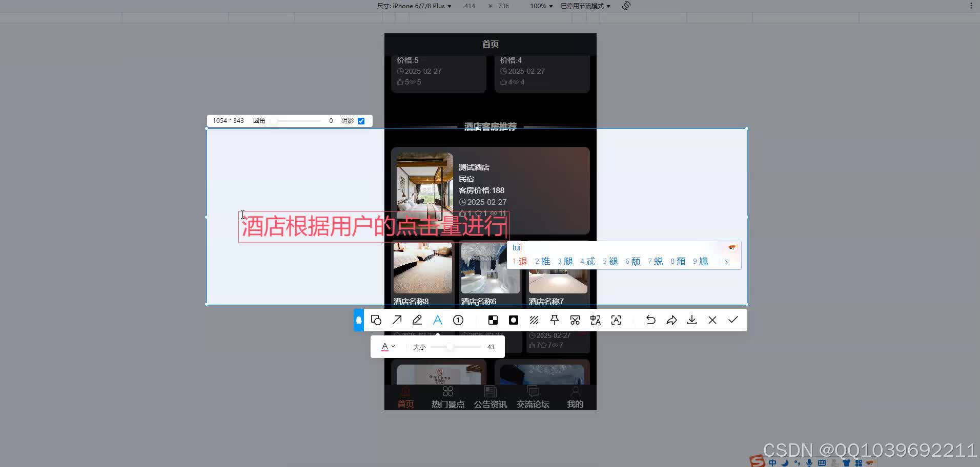
Task: Uncheck the 阴影 shadow checkbox
Action: tap(361, 120)
